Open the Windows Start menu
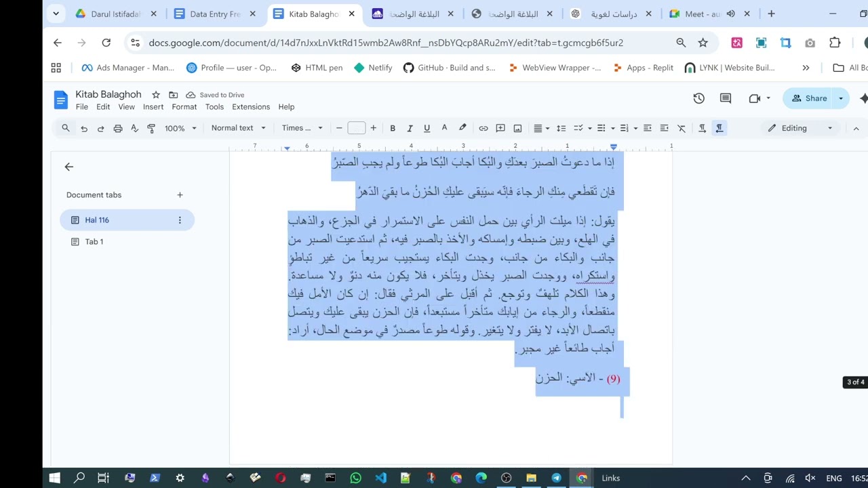Image resolution: width=868 pixels, height=488 pixels. coord(55,478)
